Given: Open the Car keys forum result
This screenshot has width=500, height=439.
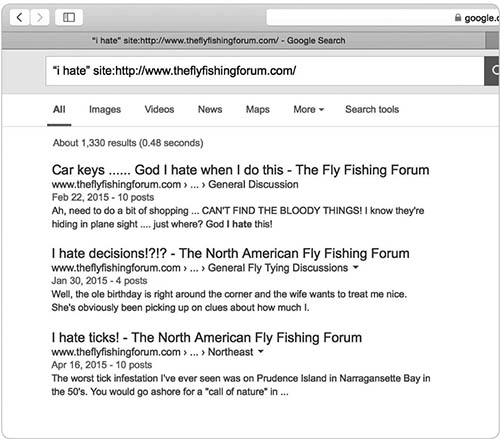Looking at the screenshot, I should [240, 170].
